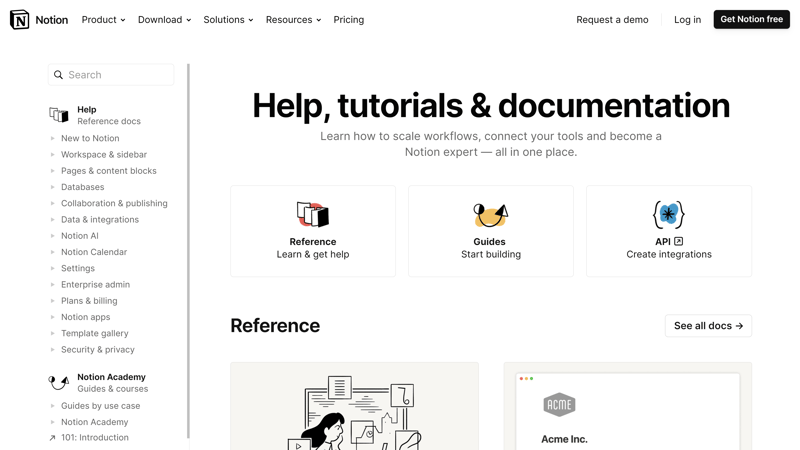Click See all docs button
The image size is (800, 450).
point(708,326)
